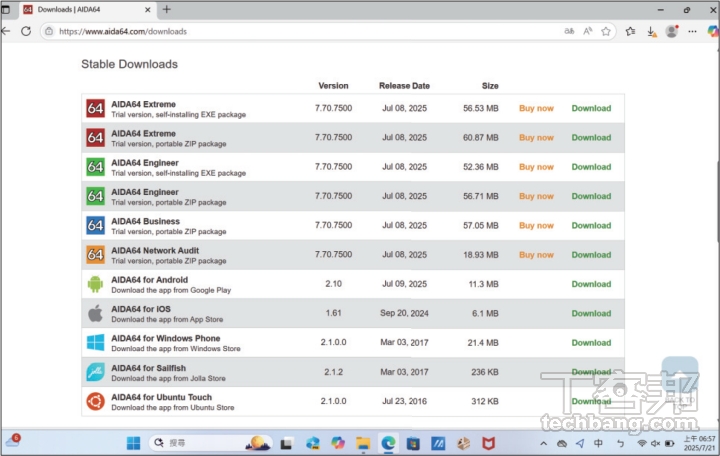Click Download link for AIDA64 for Android
Viewport: 720px width, 456px height.
tap(591, 284)
